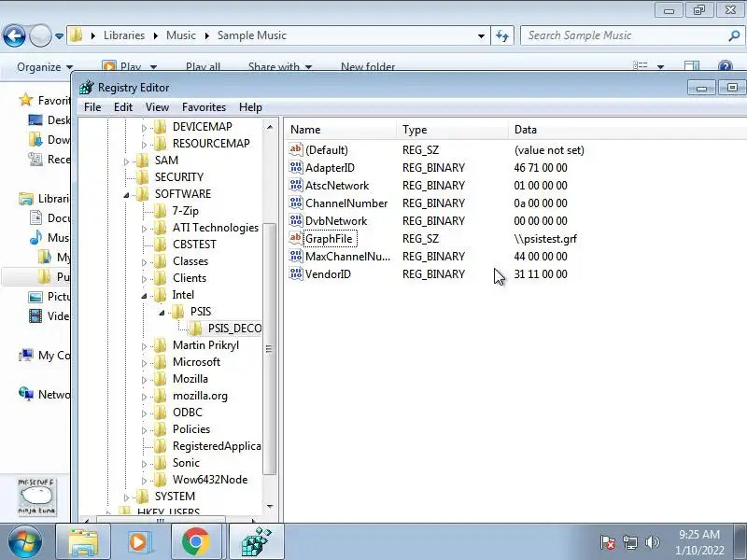Expand the DEVICEMAP tree node

coord(144,128)
